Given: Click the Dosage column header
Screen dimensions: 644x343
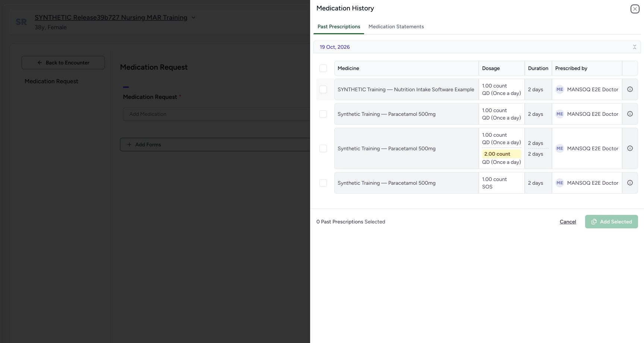Looking at the screenshot, I should click(501, 68).
